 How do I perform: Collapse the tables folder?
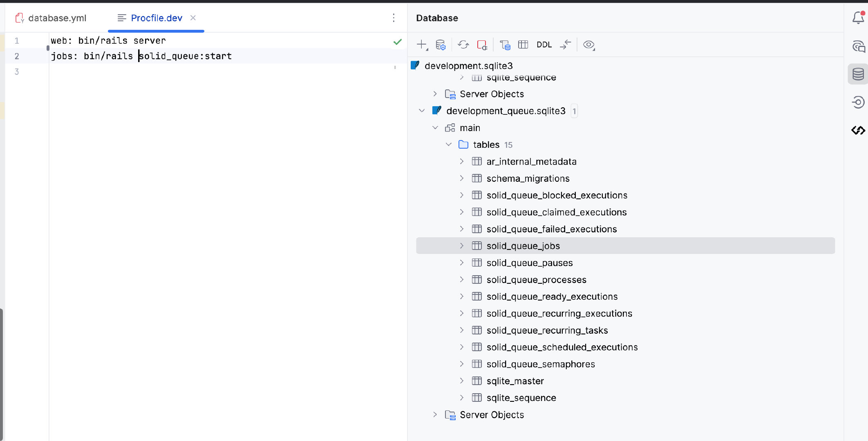(449, 145)
